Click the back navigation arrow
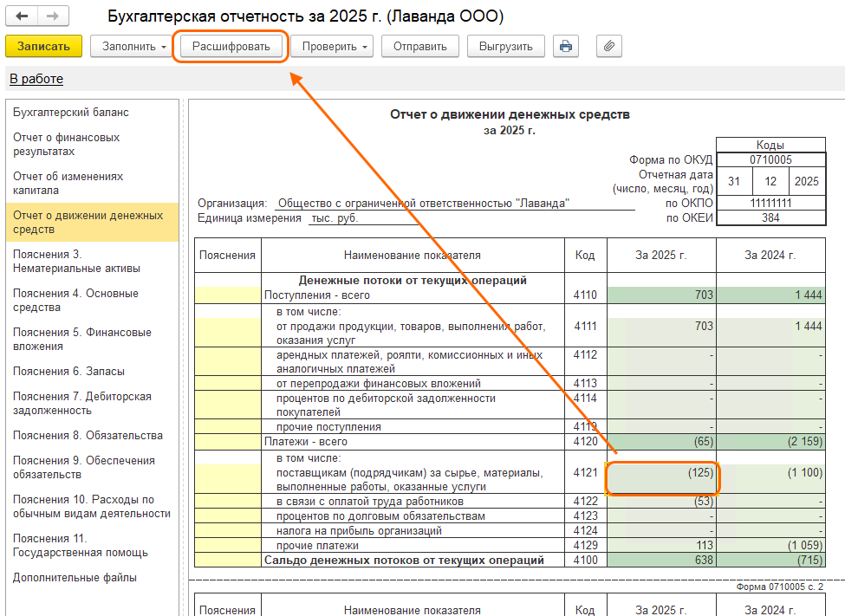Image resolution: width=845 pixels, height=616 pixels. click(x=23, y=16)
